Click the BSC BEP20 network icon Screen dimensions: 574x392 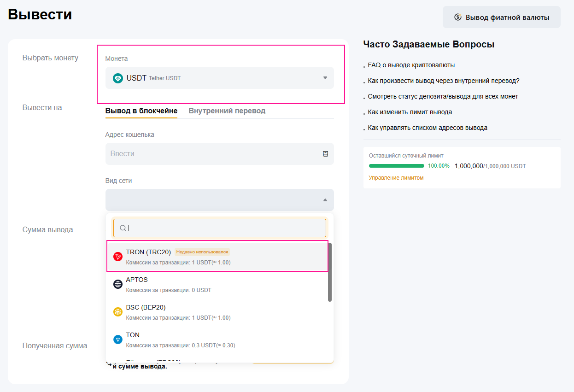(x=118, y=312)
